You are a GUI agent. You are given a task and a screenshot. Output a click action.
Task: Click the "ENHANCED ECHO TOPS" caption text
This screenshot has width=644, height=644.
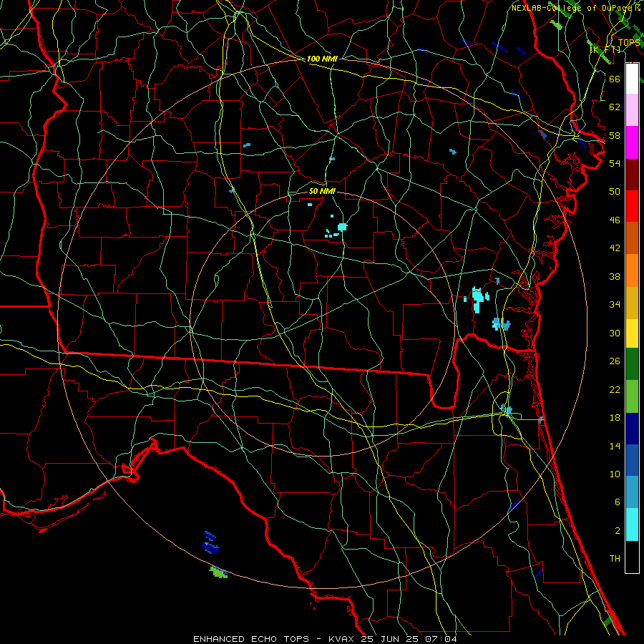tap(251, 639)
